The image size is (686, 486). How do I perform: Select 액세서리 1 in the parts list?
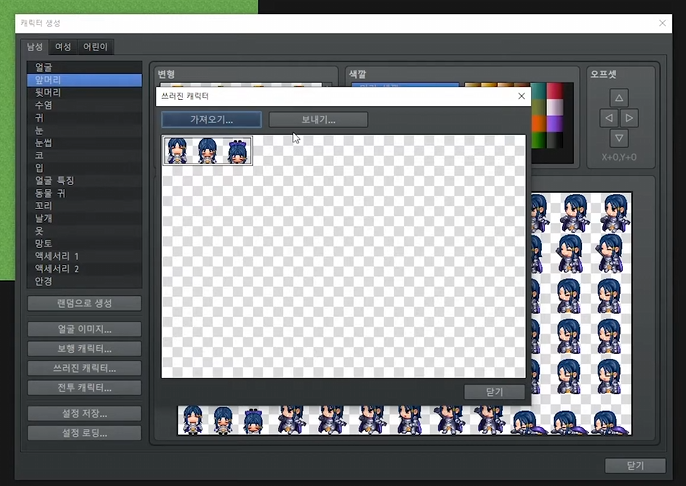(x=84, y=256)
